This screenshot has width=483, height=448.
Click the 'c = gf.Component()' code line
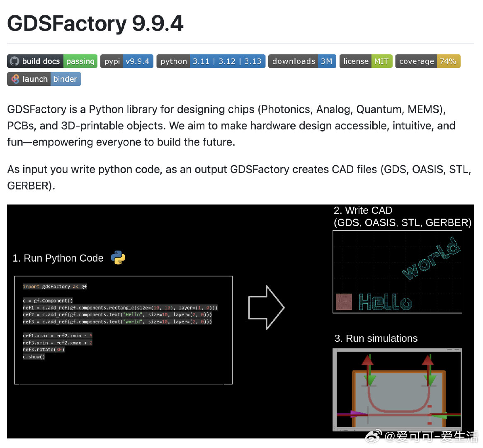[48, 300]
